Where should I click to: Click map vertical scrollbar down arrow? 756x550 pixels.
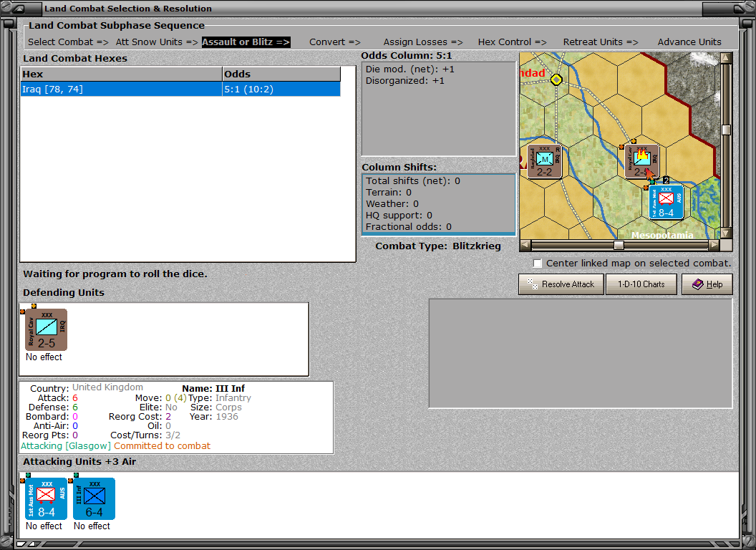726,233
